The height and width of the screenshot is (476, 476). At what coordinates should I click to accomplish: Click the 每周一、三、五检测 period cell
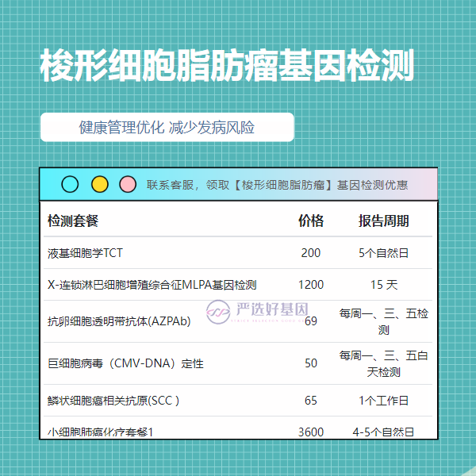point(384,321)
